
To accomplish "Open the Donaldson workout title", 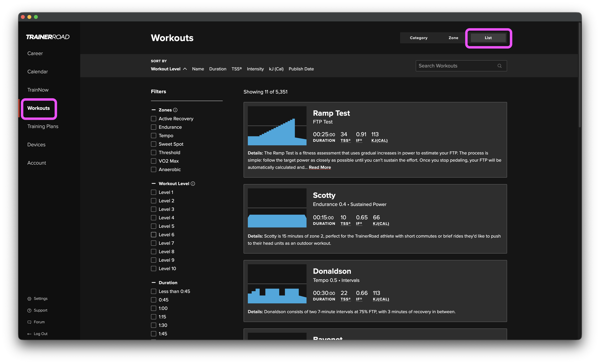I will (332, 271).
